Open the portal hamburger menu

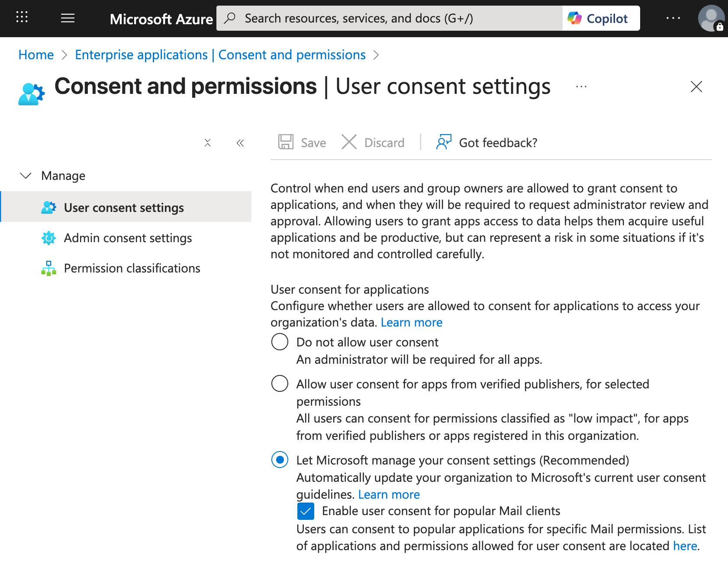pos(68,18)
